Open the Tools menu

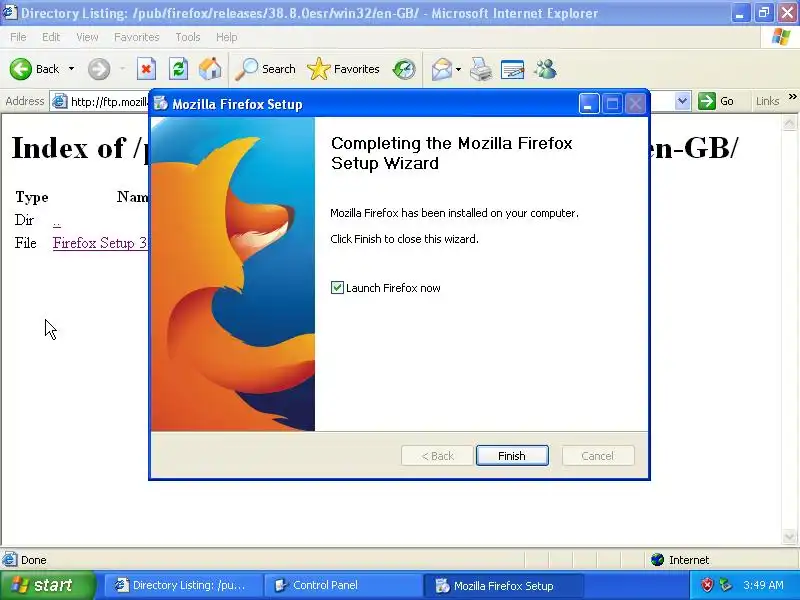pos(187,37)
